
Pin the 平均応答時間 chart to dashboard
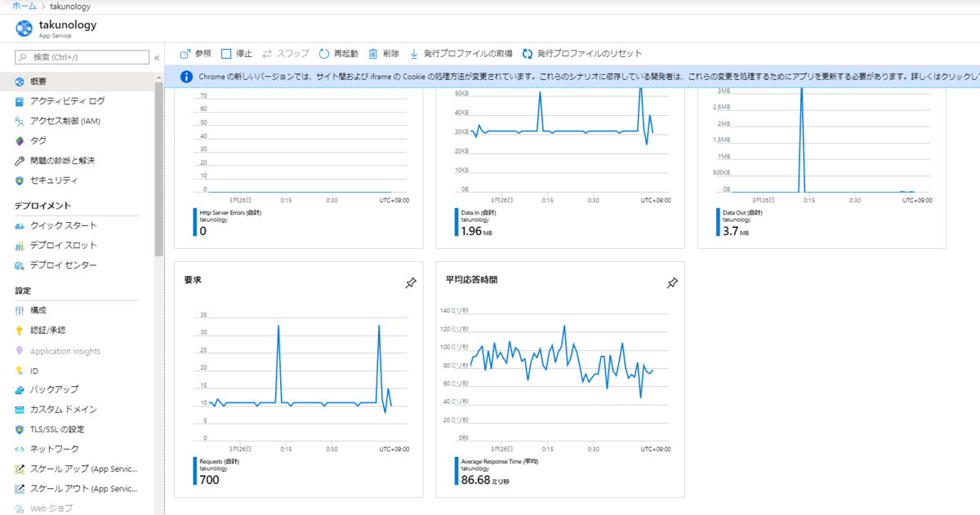pos(672,283)
